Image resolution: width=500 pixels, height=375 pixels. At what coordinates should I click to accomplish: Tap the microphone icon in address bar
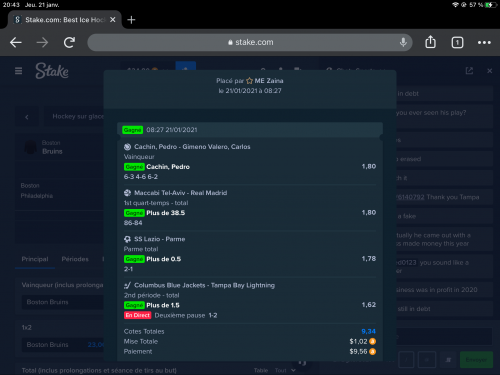[x=403, y=42]
